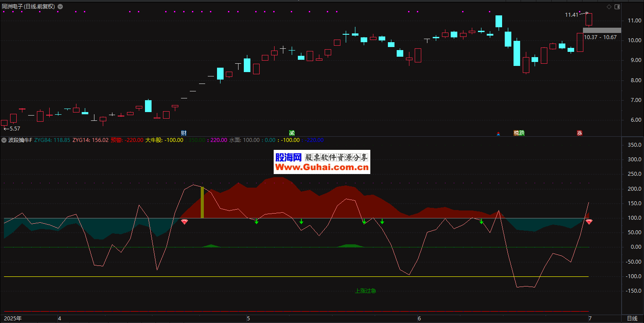Click the 10.37 - 10.67 gap label
Screen dimensions: 644x323
(x=601, y=37)
